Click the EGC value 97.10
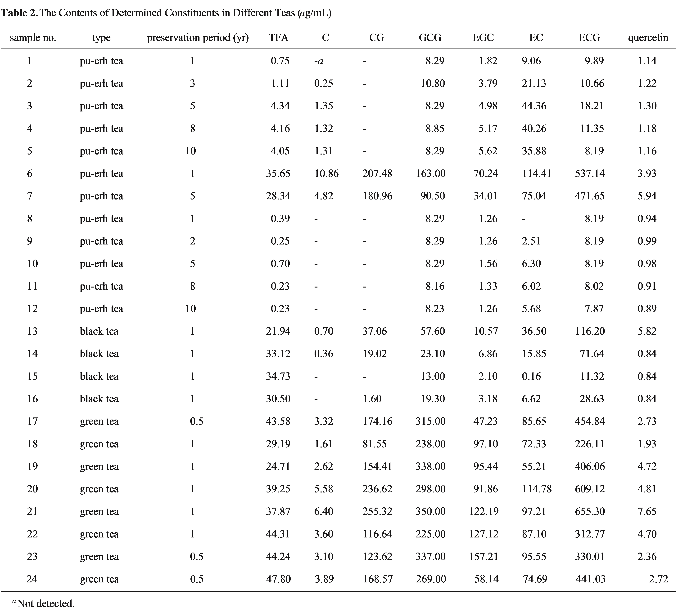Image resolution: width=678 pixels, height=616 pixels. click(x=485, y=444)
